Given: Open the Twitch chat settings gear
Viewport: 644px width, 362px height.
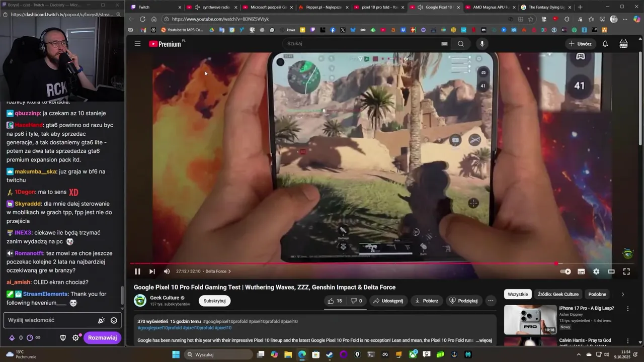Looking at the screenshot, I should 75,338.
